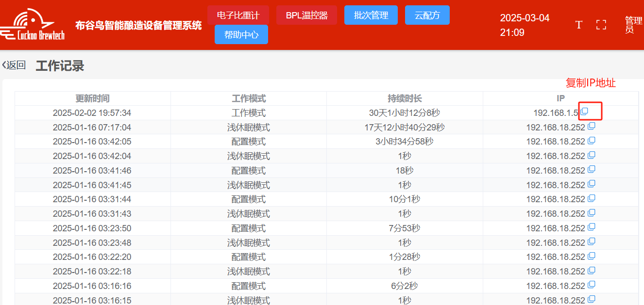The image size is (644, 305).
Task: Copy IP address from 03:23:50 row
Action: point(591,227)
